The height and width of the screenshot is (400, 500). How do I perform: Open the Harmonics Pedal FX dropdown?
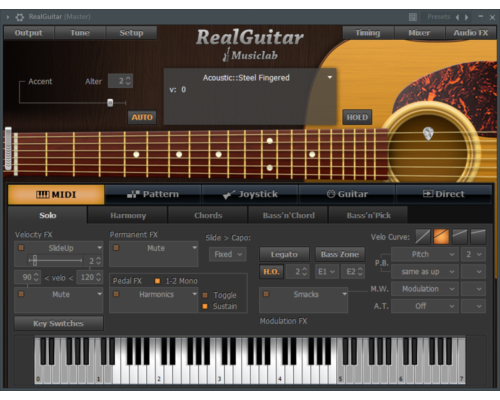tap(194, 294)
